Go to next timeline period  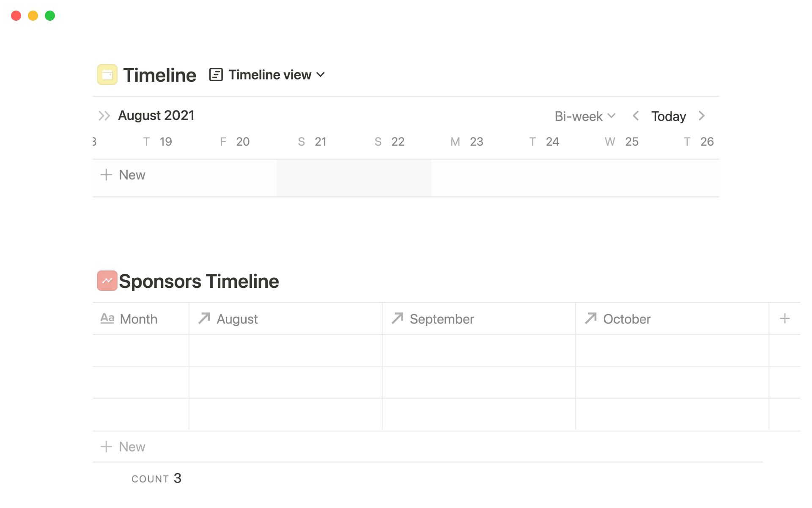point(702,116)
